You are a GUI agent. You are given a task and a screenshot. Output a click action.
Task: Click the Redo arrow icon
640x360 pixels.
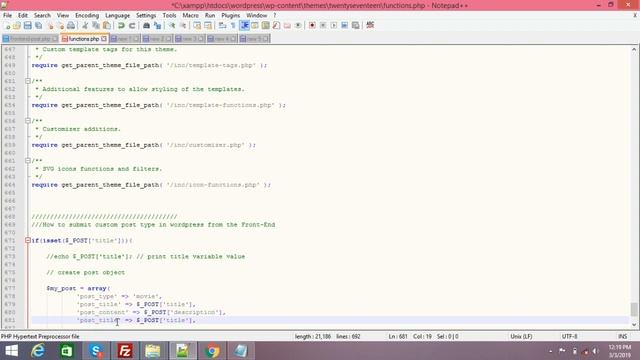tap(132, 26)
